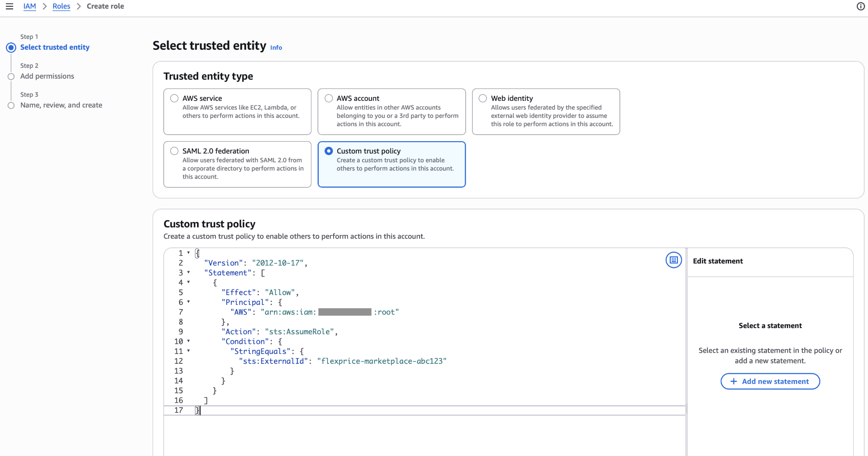This screenshot has height=456, width=868.
Task: Select the Web identity radio button
Action: coord(483,98)
